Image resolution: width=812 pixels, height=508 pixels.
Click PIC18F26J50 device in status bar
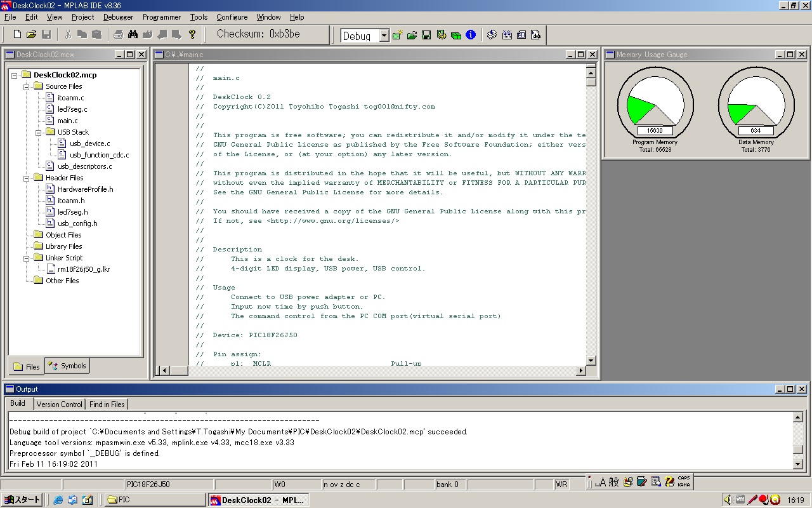point(148,485)
